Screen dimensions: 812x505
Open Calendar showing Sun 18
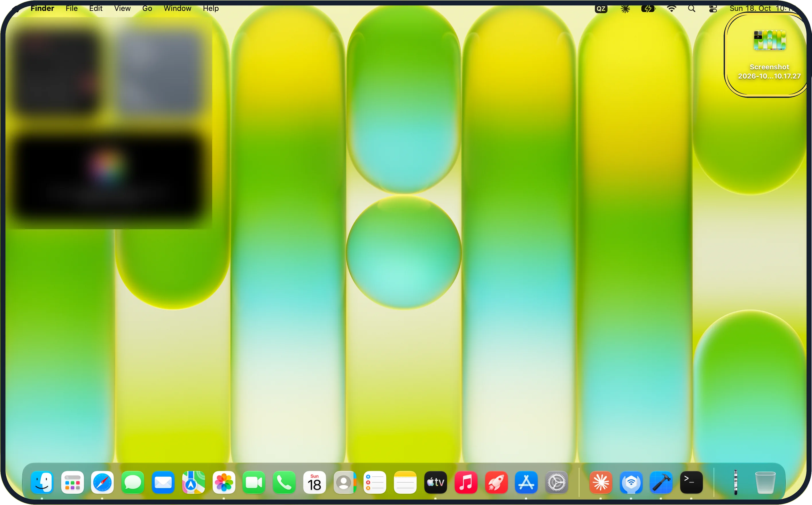[x=314, y=482]
